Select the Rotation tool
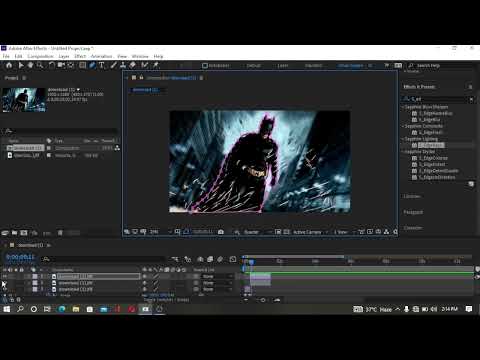 pyautogui.click(x=52, y=65)
